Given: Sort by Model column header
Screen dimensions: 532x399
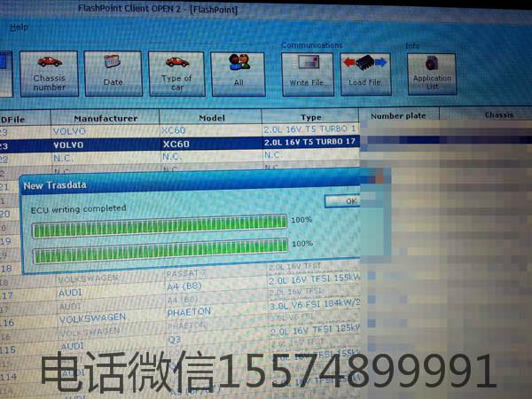Looking at the screenshot, I should pyautogui.click(x=211, y=118).
